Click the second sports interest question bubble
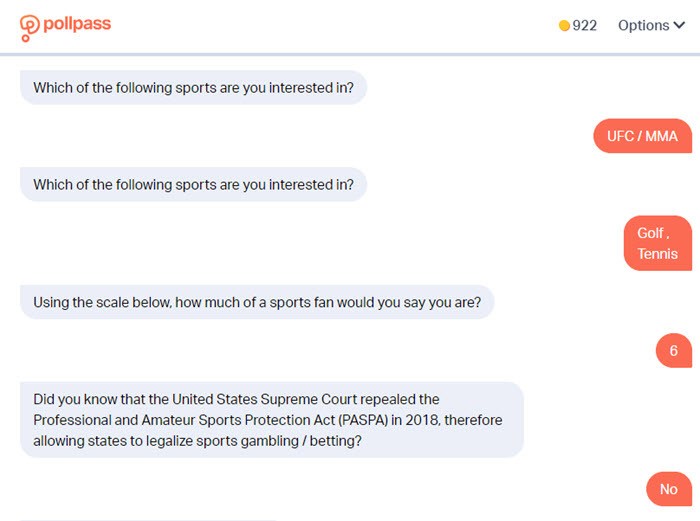Screen dimensions: 700x521 (193, 184)
